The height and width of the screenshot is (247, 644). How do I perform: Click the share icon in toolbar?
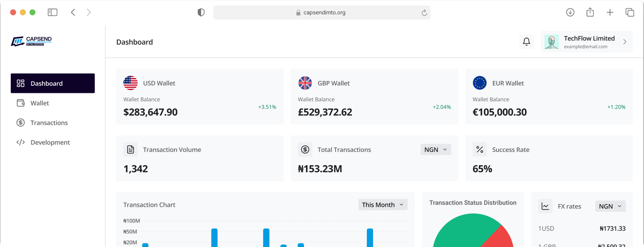pos(590,12)
